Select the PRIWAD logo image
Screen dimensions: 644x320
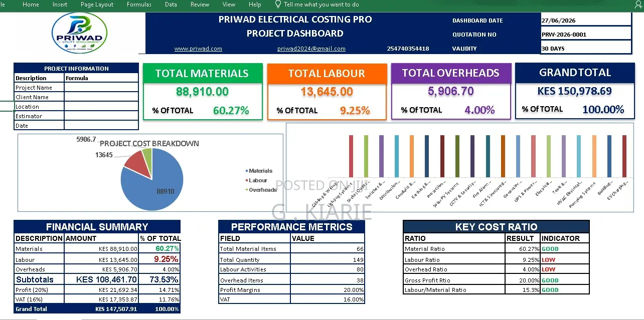point(79,32)
